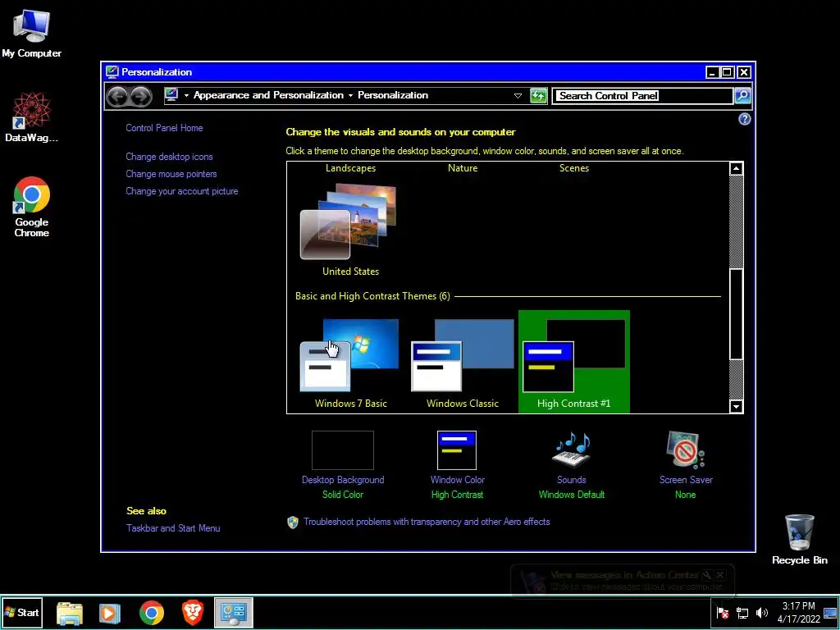Expand arrow before Personalization breadcrumb
The width and height of the screenshot is (840, 630).
point(350,95)
